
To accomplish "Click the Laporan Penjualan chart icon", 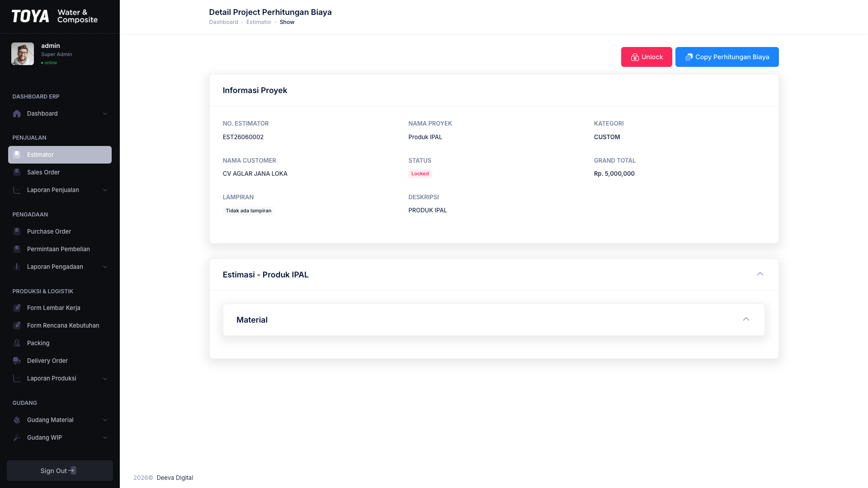I will [x=17, y=190].
